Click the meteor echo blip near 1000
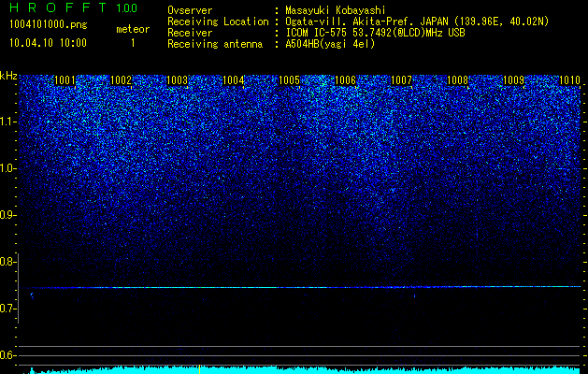 pos(32,295)
